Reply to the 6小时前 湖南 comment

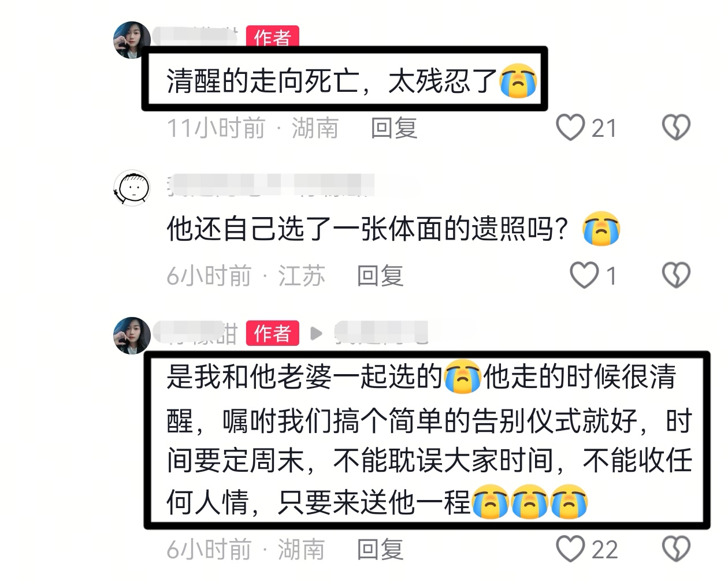click(380, 549)
